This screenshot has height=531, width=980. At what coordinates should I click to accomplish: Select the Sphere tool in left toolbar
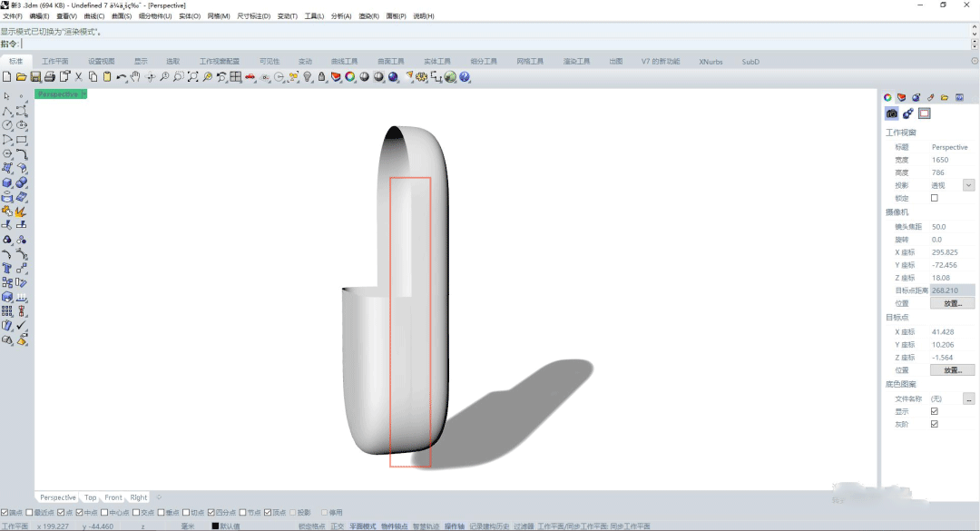(x=22, y=182)
